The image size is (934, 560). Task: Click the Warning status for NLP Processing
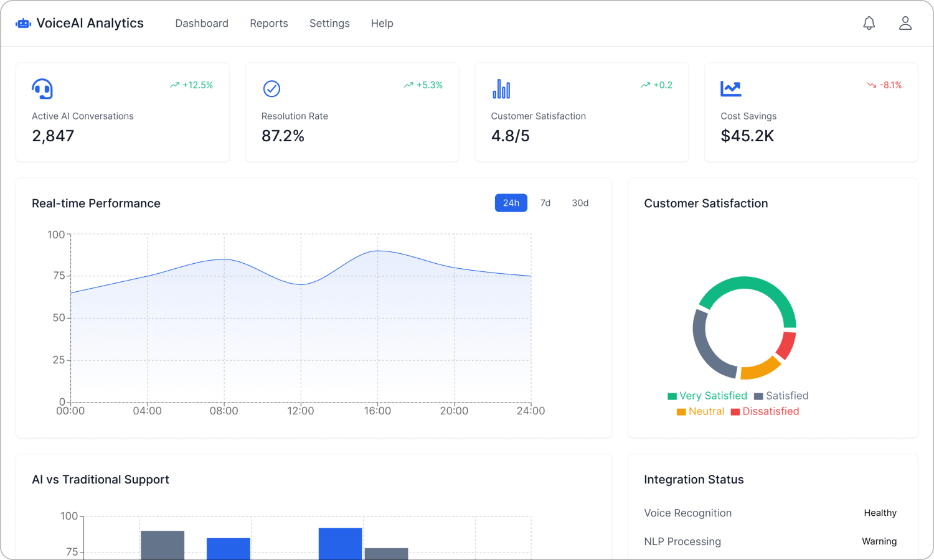pyautogui.click(x=879, y=541)
